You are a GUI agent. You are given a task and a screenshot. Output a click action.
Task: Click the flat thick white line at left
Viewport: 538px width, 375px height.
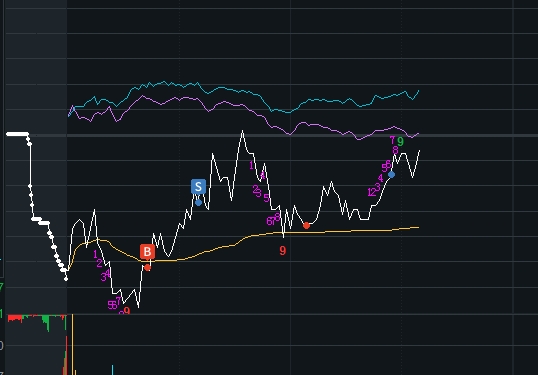tap(17, 134)
